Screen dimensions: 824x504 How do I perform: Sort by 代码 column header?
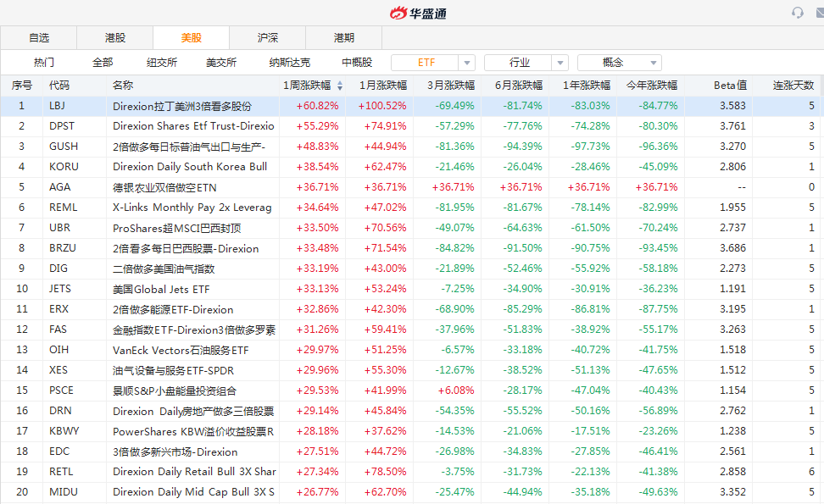58,86
